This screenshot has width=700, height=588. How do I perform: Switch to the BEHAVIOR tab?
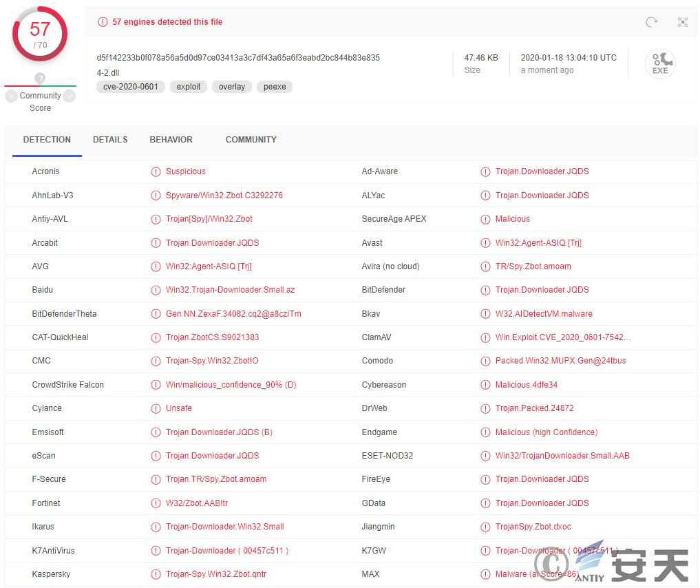click(171, 140)
